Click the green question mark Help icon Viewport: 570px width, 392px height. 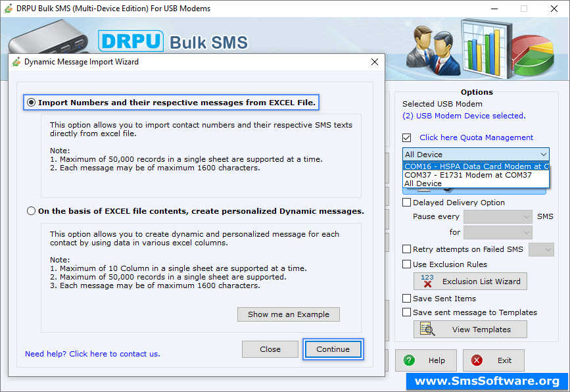(x=409, y=360)
